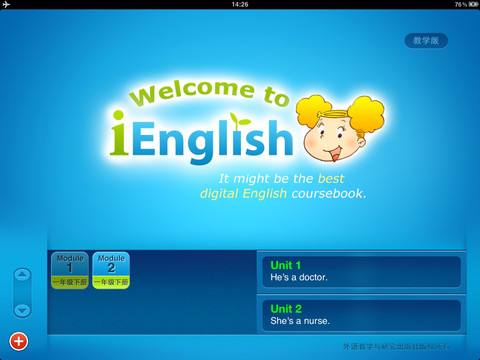
Task: Tap the airplane mode icon in the status bar
Action: coord(6,4)
